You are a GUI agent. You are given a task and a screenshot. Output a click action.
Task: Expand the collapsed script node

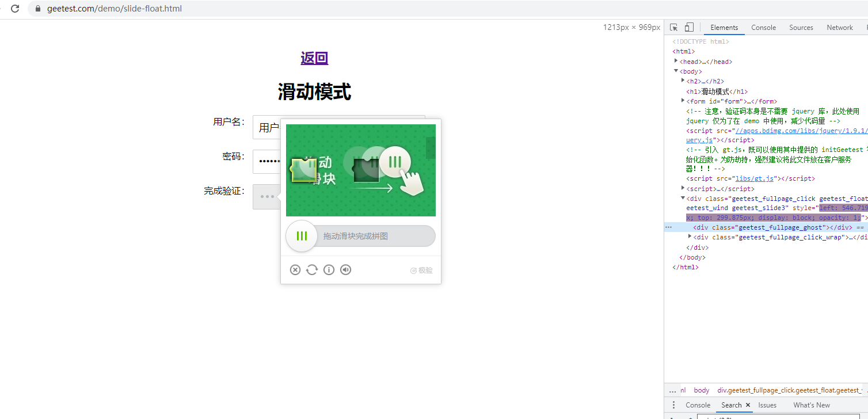pyautogui.click(x=683, y=188)
